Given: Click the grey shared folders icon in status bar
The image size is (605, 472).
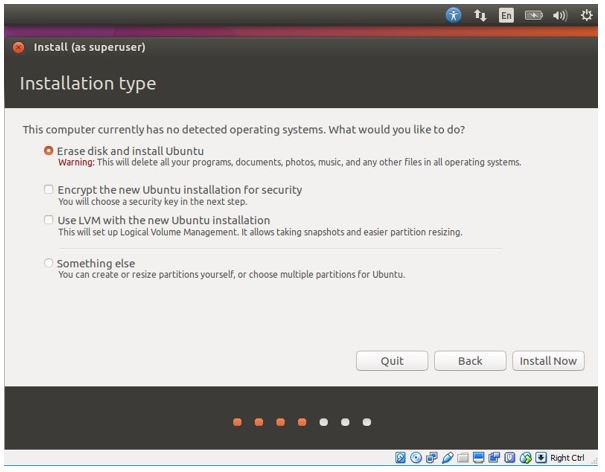Looking at the screenshot, I should (463, 458).
